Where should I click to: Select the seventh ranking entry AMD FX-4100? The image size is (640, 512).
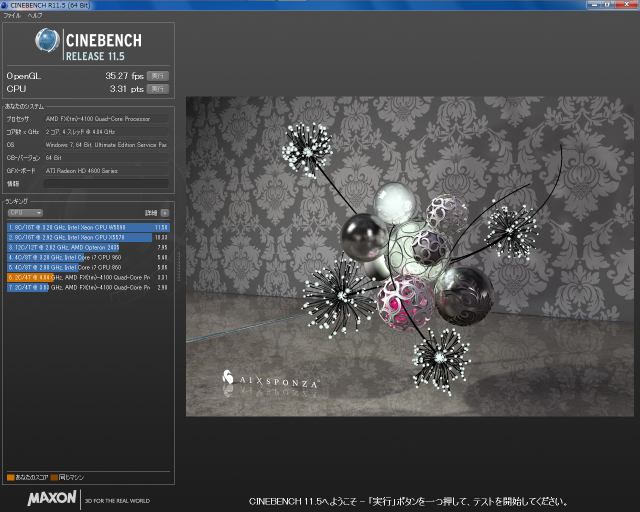88,287
